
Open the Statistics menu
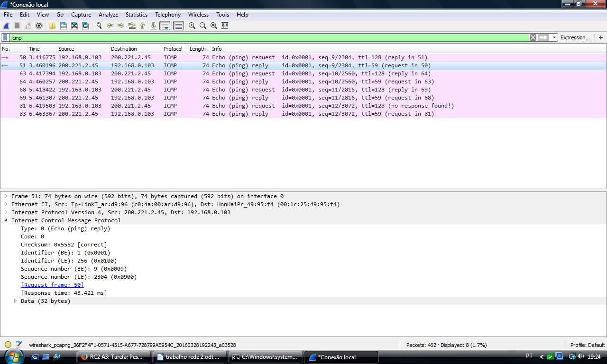137,15
